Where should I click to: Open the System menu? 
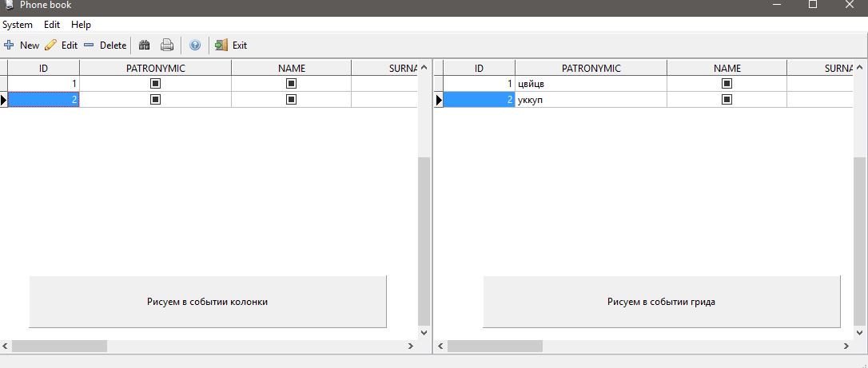18,25
